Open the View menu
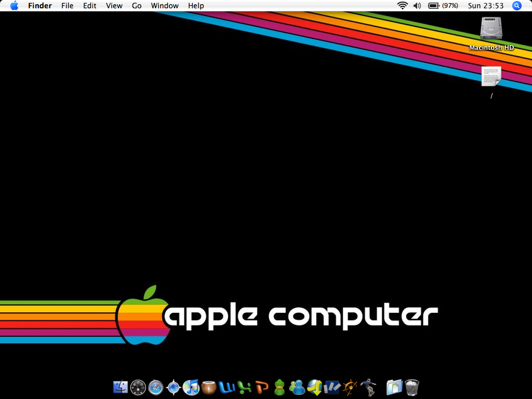Viewport: 532px width, 399px height. 114,6
